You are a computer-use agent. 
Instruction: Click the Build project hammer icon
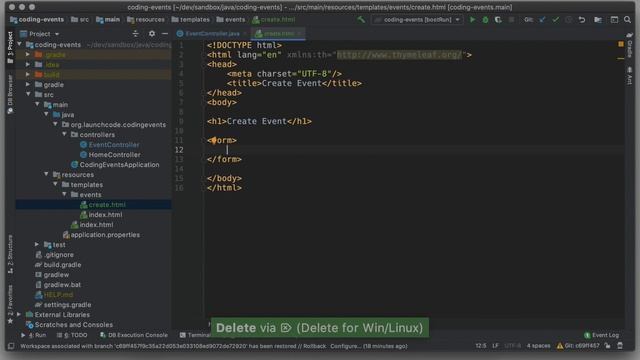pyautogui.click(x=361, y=20)
